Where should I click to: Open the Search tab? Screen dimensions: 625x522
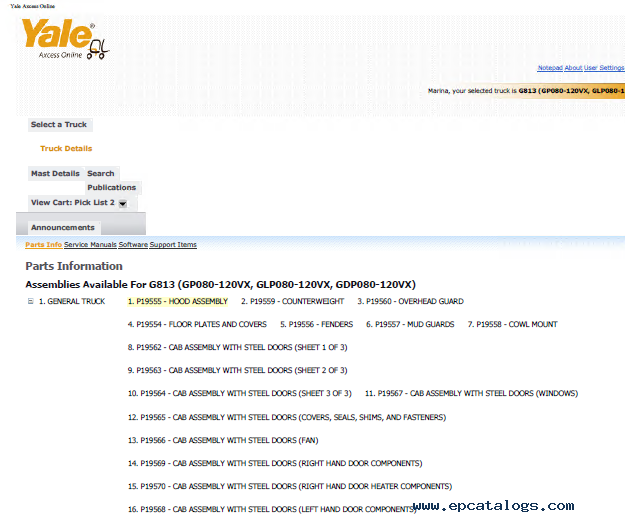point(101,174)
